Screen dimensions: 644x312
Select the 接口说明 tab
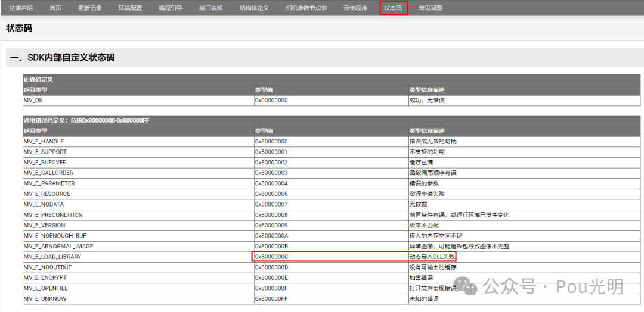click(x=210, y=8)
